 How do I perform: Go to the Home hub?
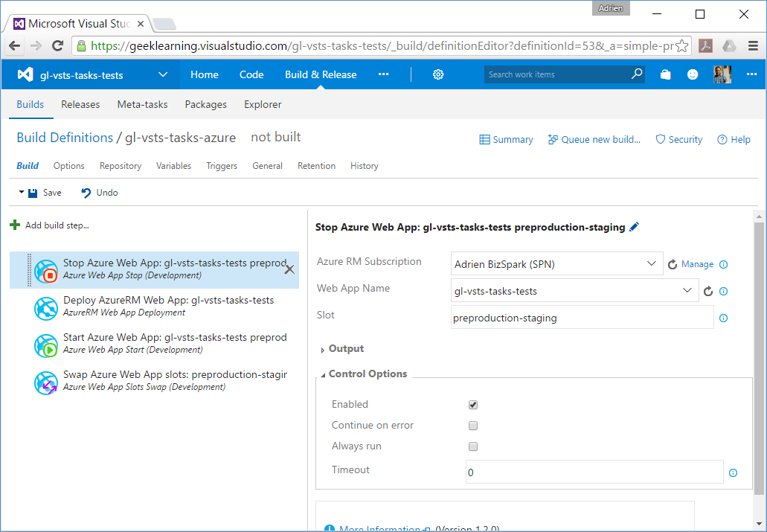click(205, 74)
